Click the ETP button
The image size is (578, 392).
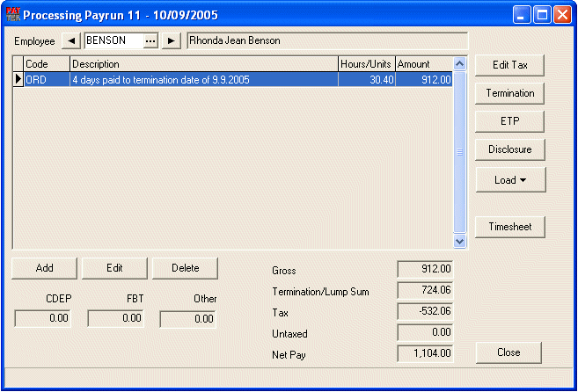(509, 121)
